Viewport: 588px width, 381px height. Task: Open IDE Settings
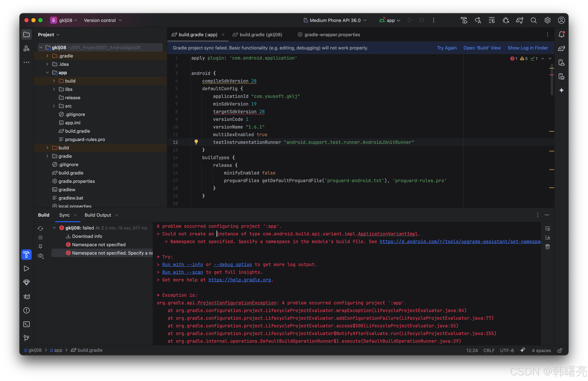(548, 20)
